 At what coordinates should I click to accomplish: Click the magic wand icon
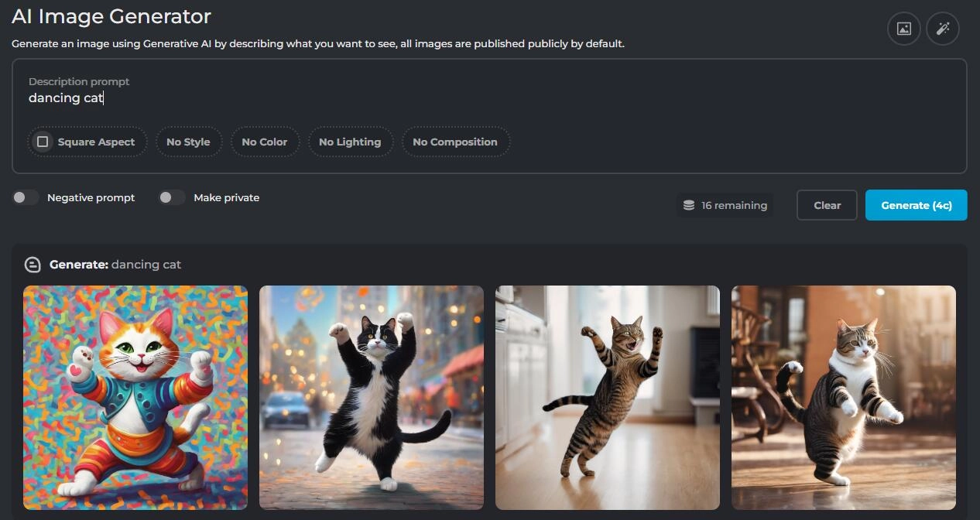tap(942, 29)
